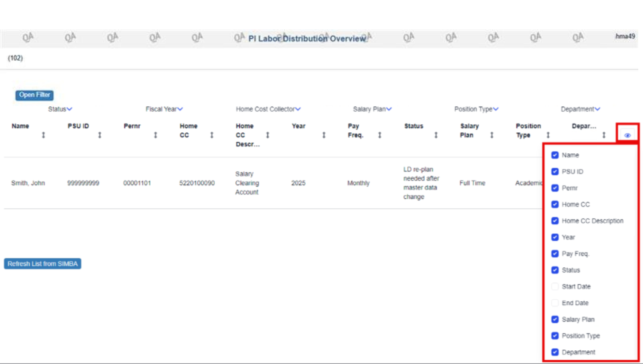This screenshot has width=643, height=364.
Task: Uncheck the Name column checkbox
Action: [x=555, y=155]
